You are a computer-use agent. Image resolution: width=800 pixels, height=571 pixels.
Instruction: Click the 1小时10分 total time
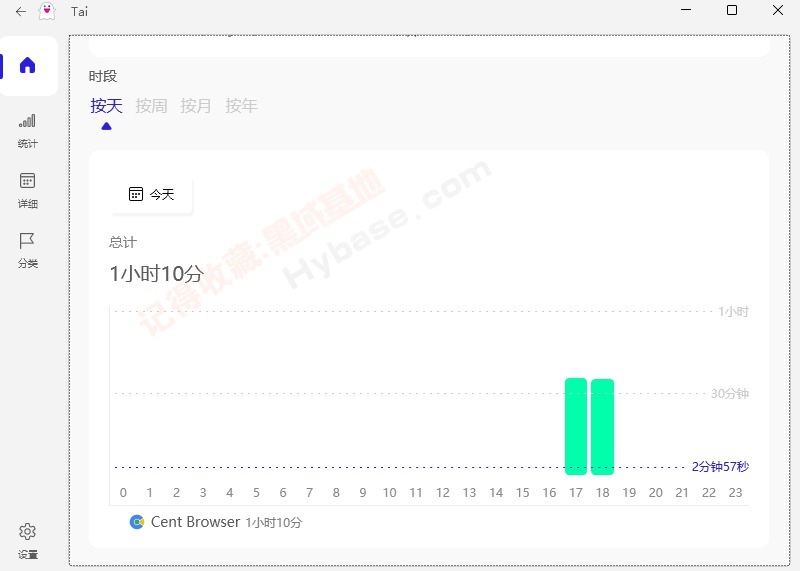[157, 274]
